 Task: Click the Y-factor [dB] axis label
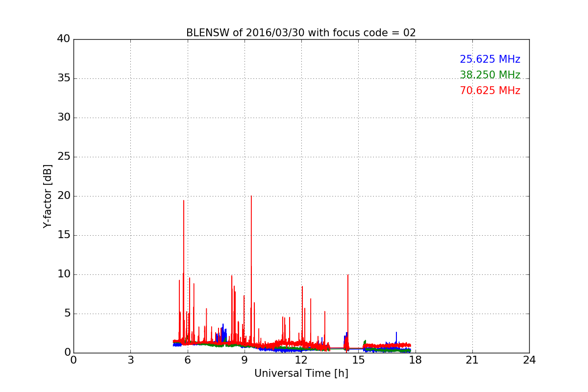(x=48, y=196)
